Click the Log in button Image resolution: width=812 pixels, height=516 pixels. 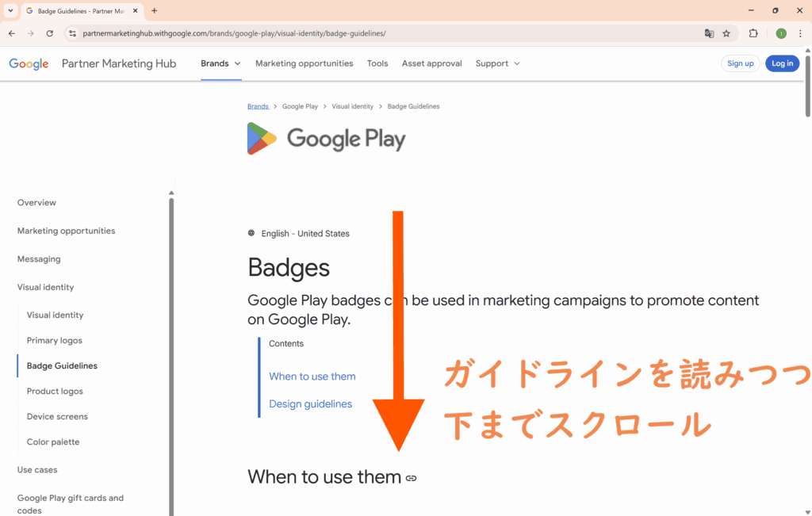click(782, 63)
